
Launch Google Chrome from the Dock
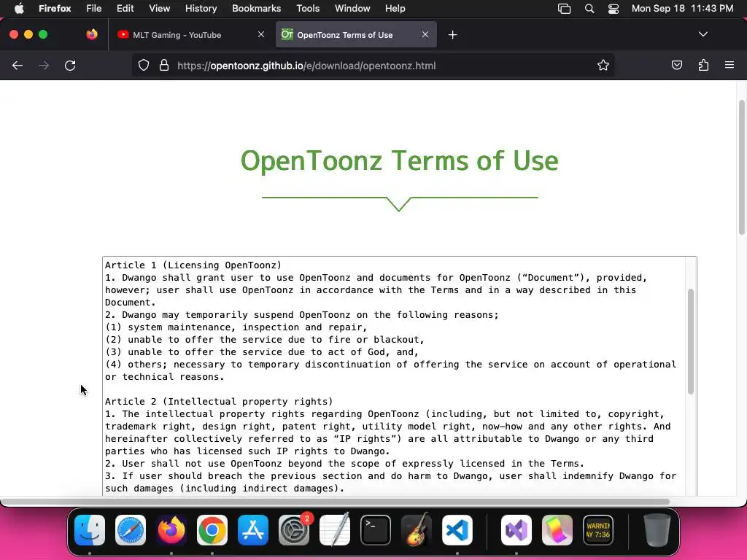(212, 530)
